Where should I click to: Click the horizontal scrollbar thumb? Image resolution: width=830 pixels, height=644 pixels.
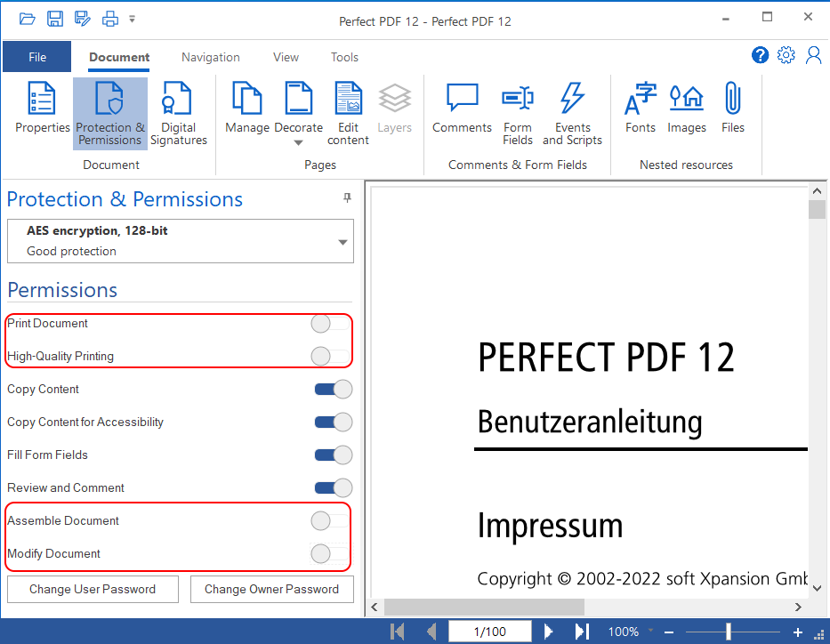(484, 607)
